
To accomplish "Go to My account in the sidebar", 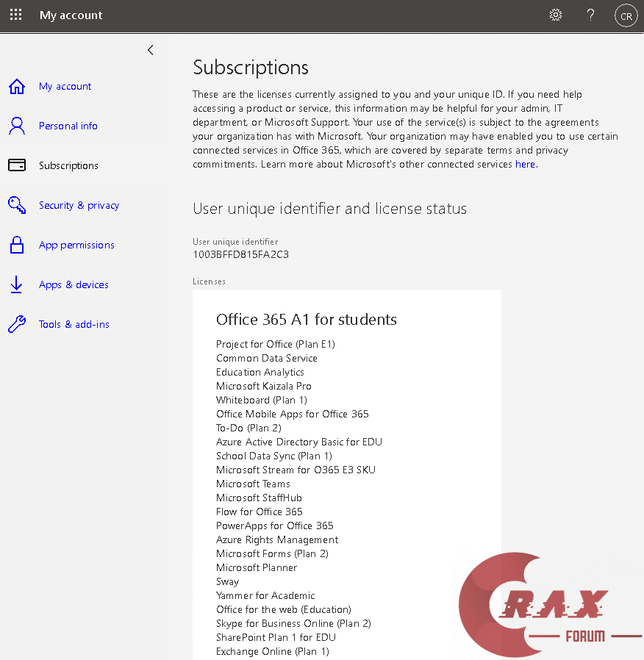I will coord(65,86).
